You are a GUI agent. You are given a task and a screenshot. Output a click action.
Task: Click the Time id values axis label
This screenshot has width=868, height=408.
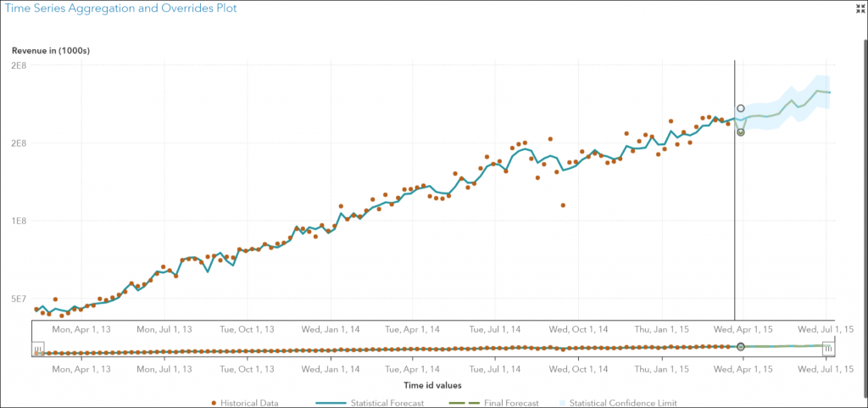tap(432, 385)
